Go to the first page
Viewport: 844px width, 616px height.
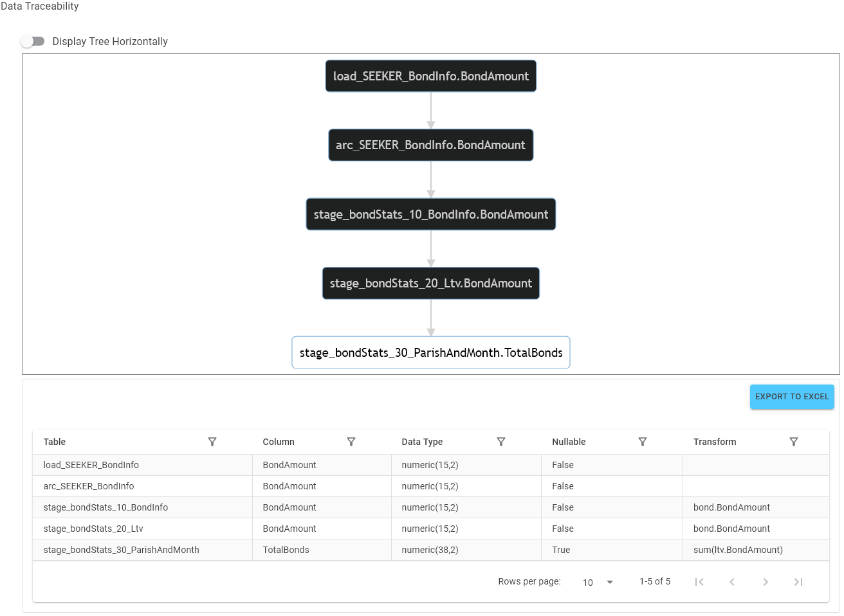pos(699,582)
